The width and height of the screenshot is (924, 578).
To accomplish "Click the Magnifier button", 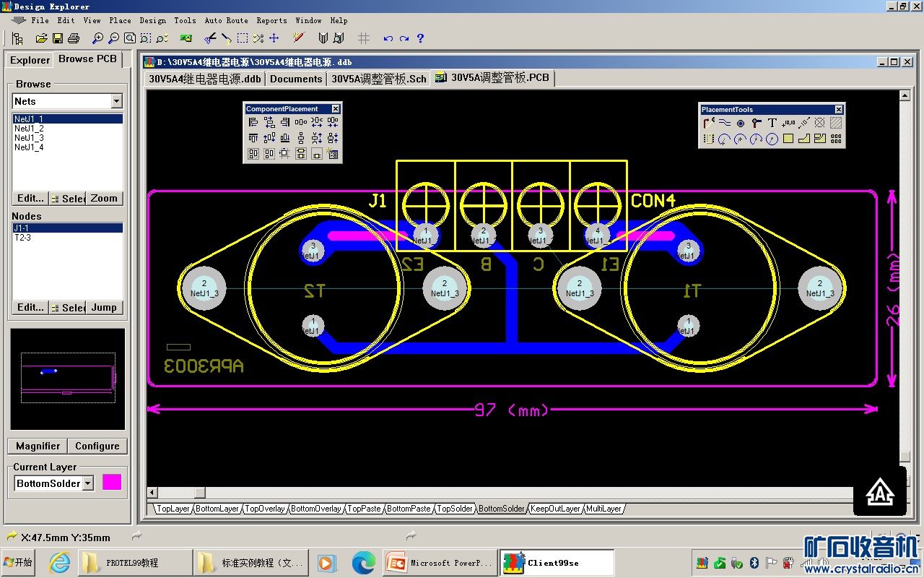I will point(38,446).
